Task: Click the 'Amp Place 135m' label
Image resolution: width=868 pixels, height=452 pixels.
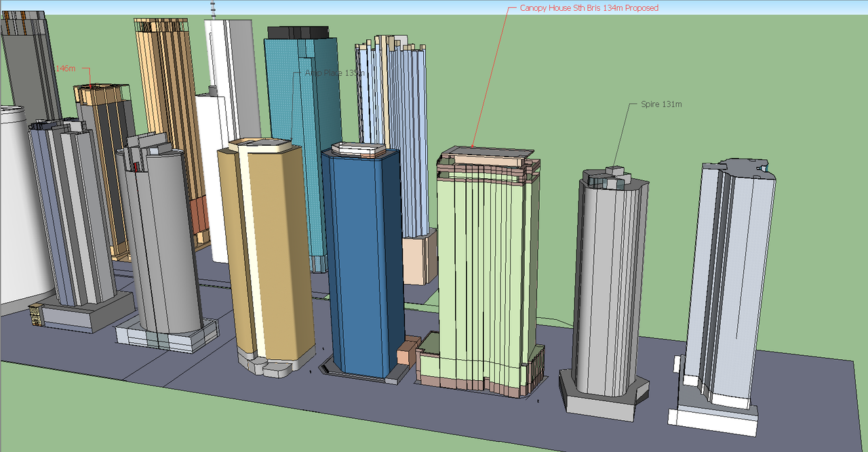Action: (x=334, y=73)
